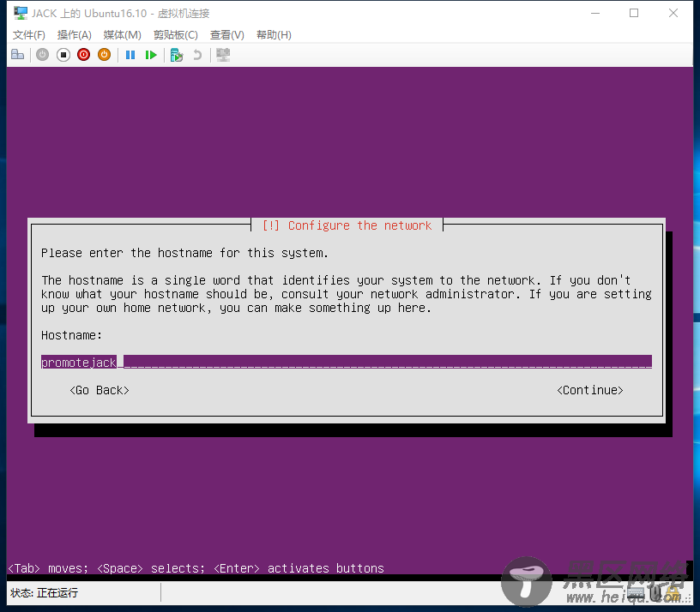
Task: Click the <Go Back> button
Action: point(100,390)
